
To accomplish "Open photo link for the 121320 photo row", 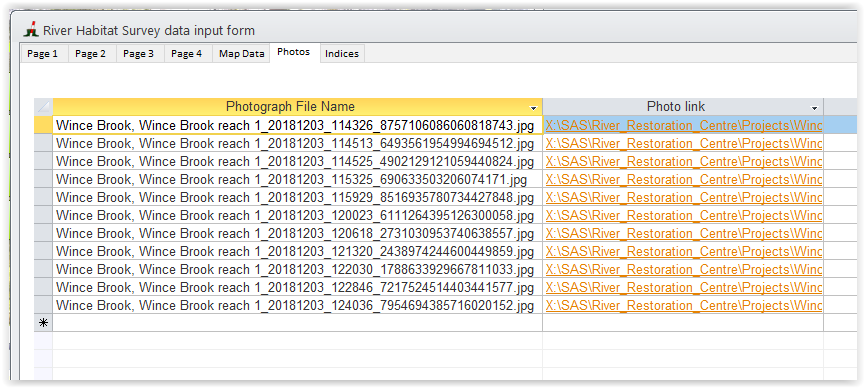I will 684,252.
